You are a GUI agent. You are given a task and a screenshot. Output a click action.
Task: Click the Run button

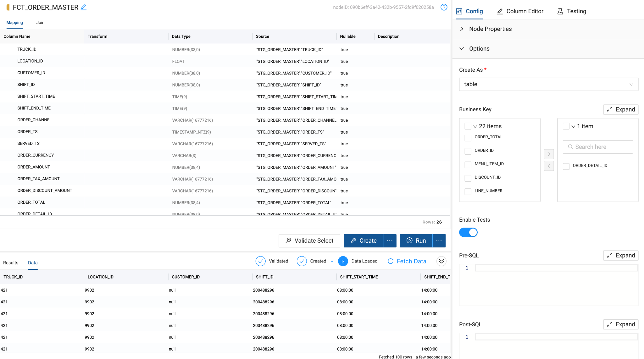416,241
